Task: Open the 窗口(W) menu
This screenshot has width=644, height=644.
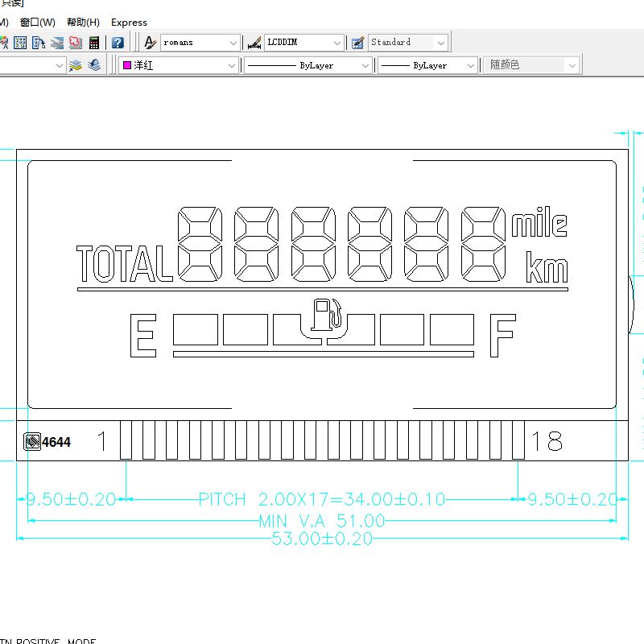Action: [x=38, y=22]
